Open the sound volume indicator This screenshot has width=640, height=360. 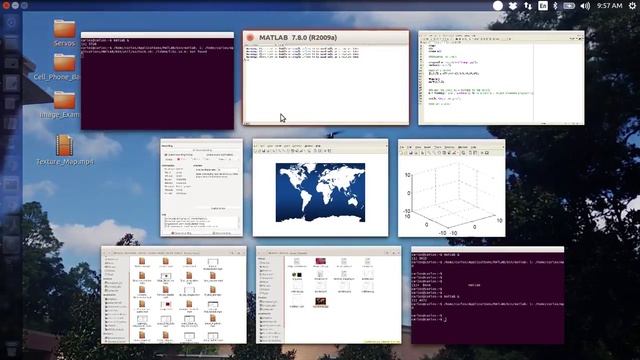point(585,6)
